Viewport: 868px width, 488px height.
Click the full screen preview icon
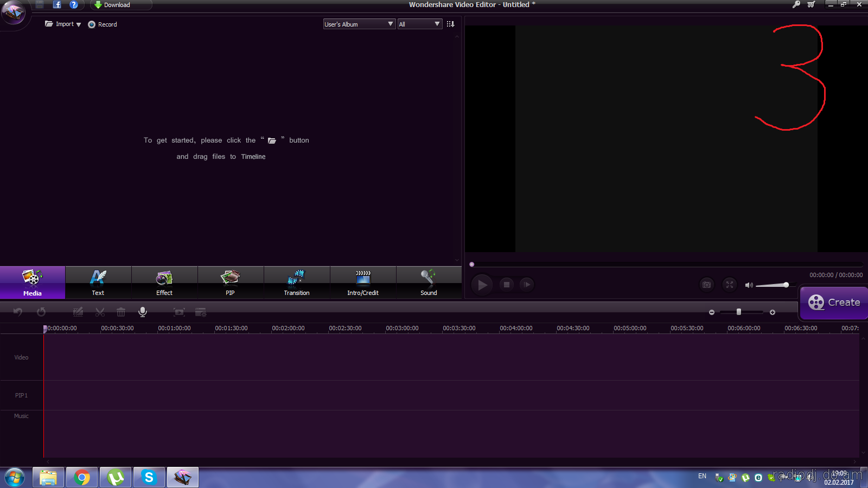tap(730, 284)
